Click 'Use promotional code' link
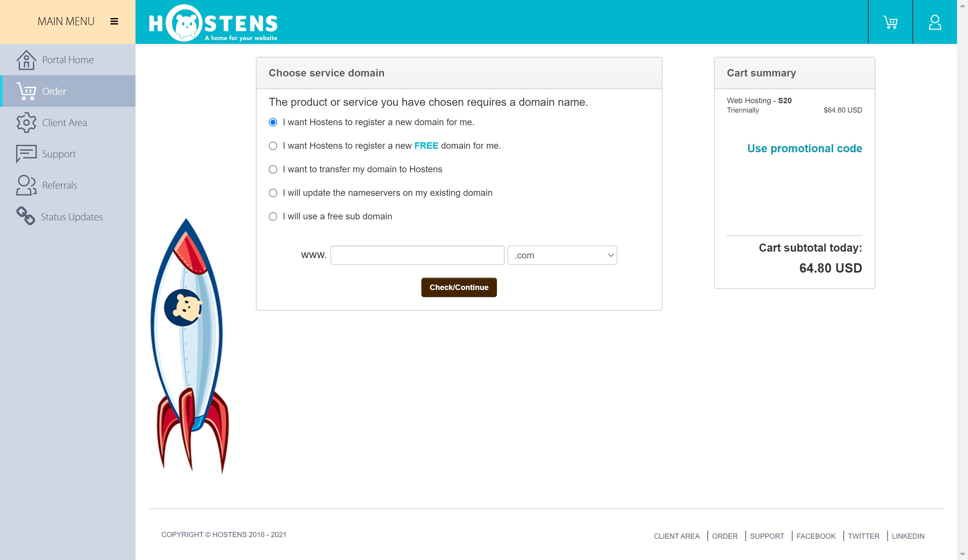The height and width of the screenshot is (560, 968). pyautogui.click(x=805, y=148)
